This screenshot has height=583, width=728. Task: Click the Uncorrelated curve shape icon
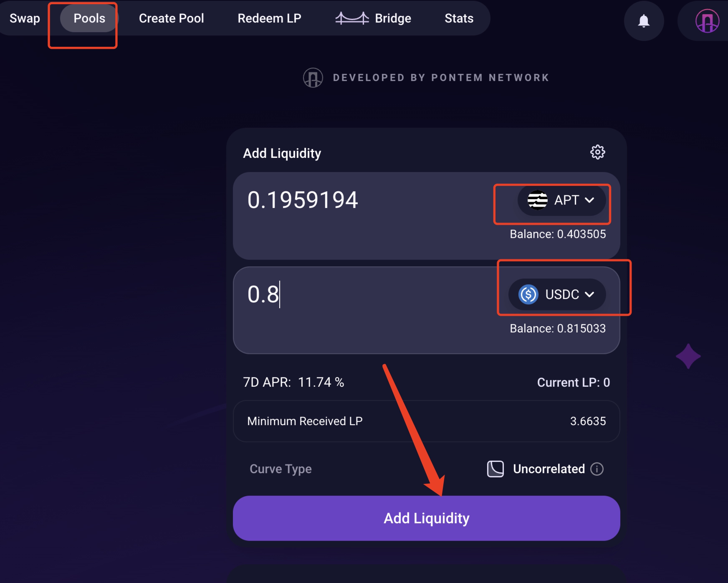click(x=495, y=469)
